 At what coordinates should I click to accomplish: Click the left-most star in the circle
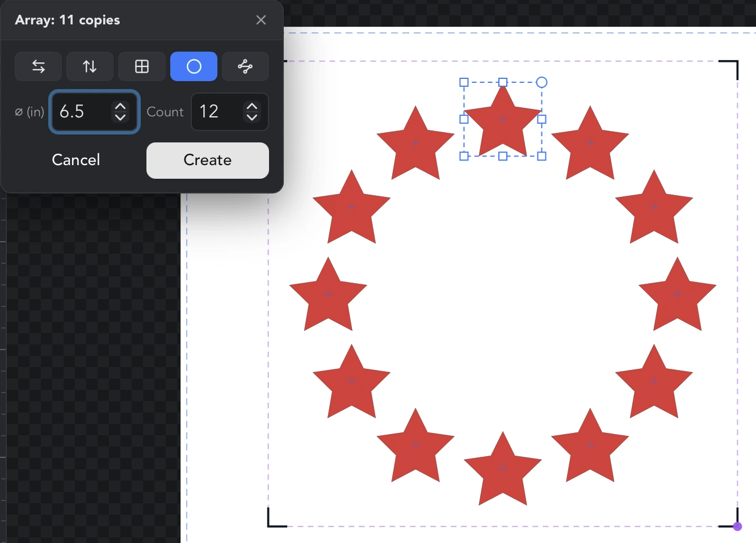click(328, 295)
